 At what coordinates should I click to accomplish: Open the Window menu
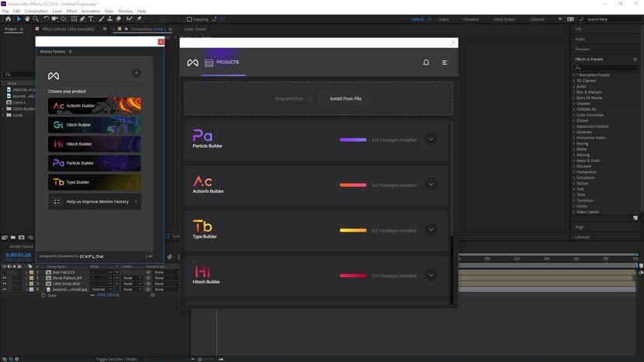pyautogui.click(x=125, y=11)
